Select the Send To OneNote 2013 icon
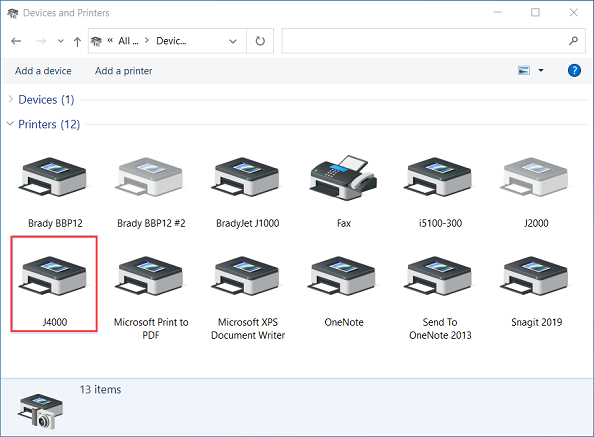 pos(439,276)
